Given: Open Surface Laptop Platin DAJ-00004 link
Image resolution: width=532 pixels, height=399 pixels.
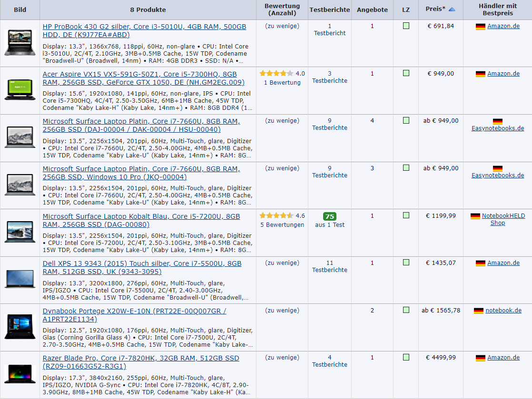Looking at the screenshot, I should point(141,125).
